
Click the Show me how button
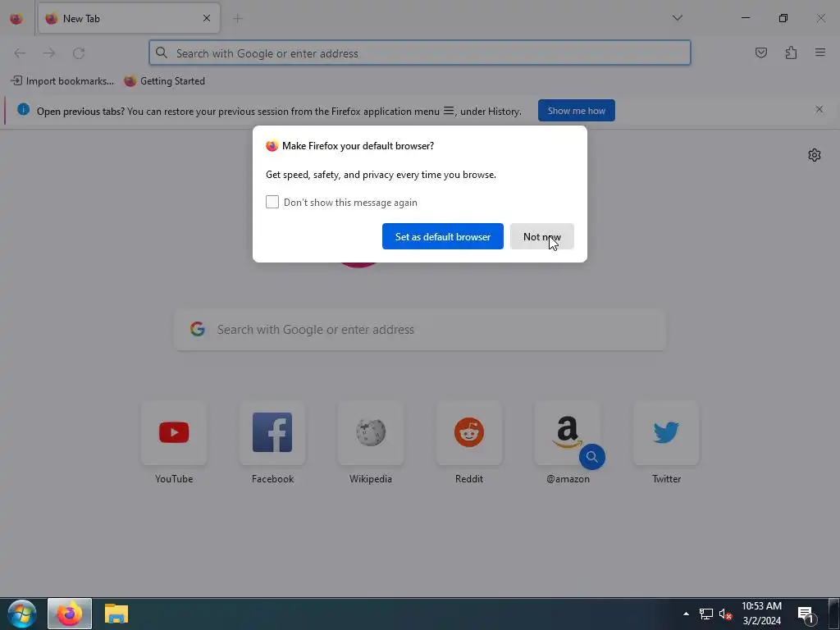577,111
